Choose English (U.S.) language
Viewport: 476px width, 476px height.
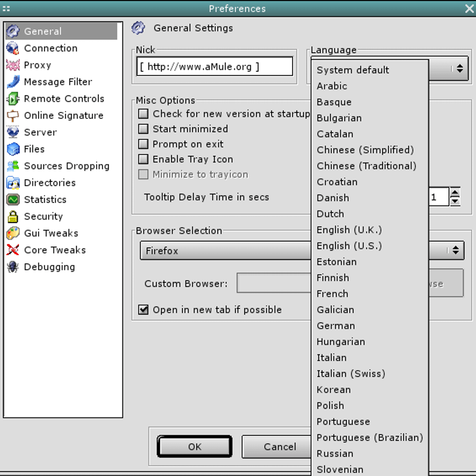[370, 246]
